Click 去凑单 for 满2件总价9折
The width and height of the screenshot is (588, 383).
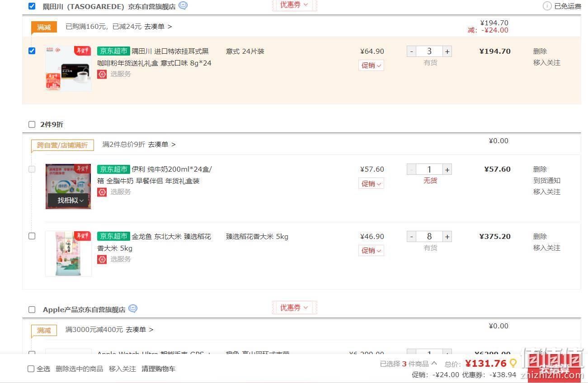161,145
